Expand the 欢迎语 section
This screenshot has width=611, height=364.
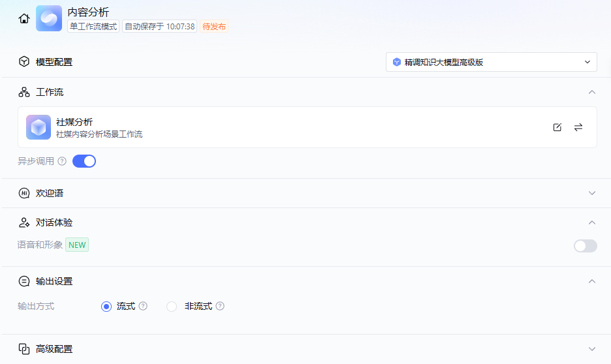[592, 193]
